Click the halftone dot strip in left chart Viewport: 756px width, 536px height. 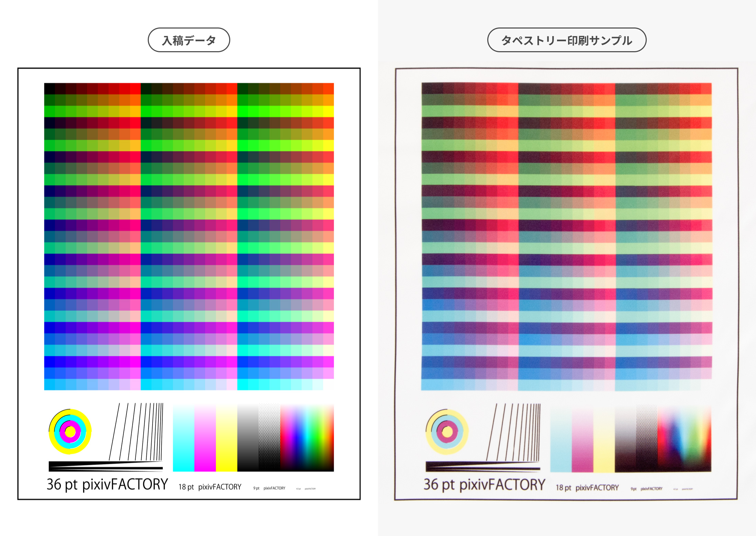pos(269,438)
